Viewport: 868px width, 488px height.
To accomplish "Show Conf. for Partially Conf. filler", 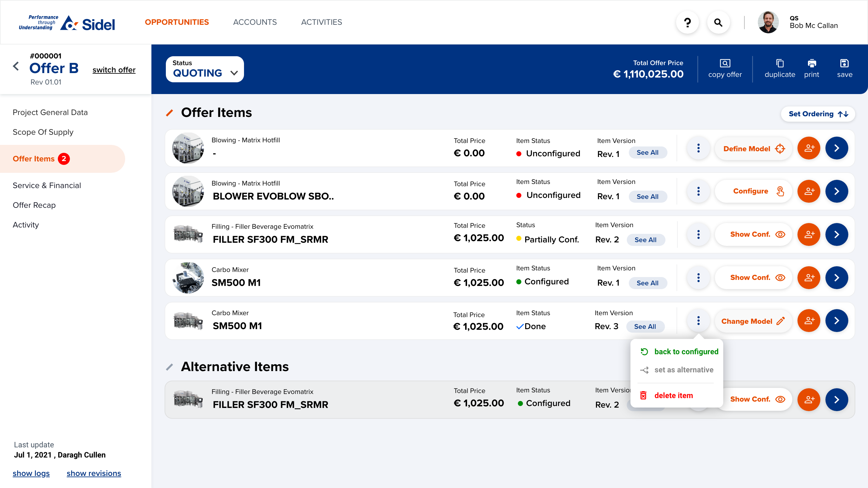I will (753, 234).
